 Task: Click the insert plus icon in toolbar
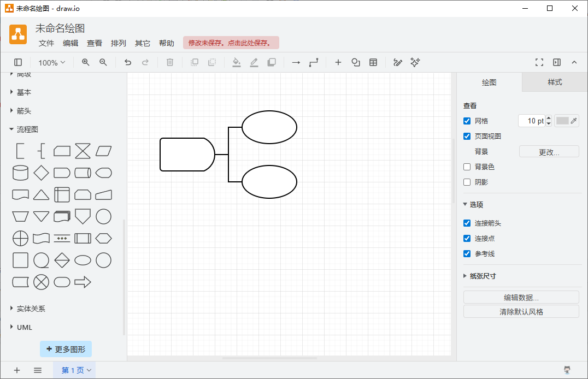338,62
